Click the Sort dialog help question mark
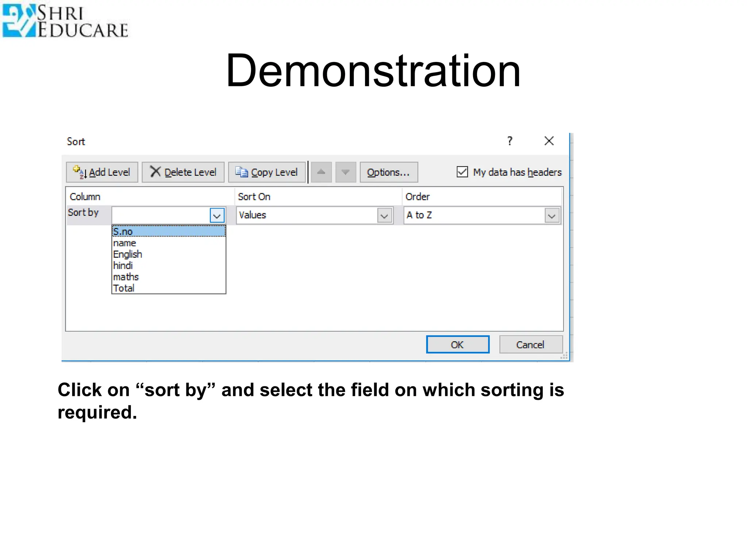This screenshot has width=747, height=560. coord(510,141)
